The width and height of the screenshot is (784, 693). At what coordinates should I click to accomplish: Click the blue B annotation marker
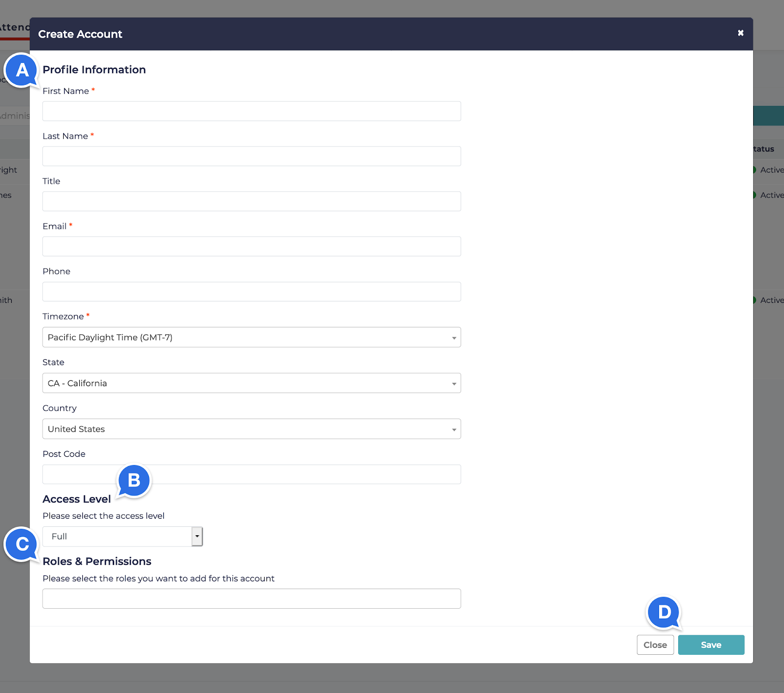click(134, 480)
